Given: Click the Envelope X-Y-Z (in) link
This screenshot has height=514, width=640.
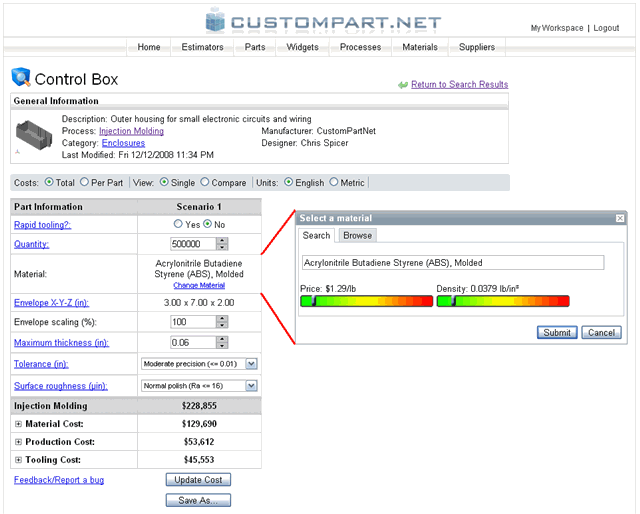Looking at the screenshot, I should pyautogui.click(x=51, y=303).
